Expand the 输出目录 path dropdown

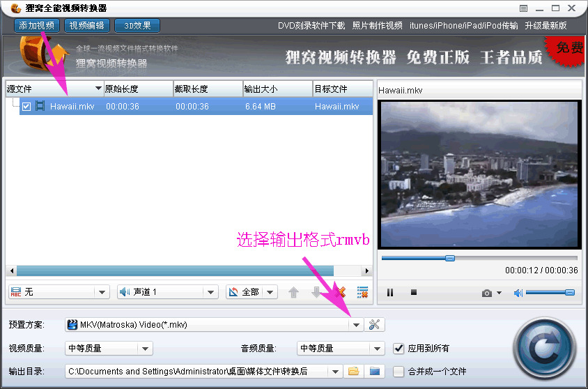[x=335, y=372]
